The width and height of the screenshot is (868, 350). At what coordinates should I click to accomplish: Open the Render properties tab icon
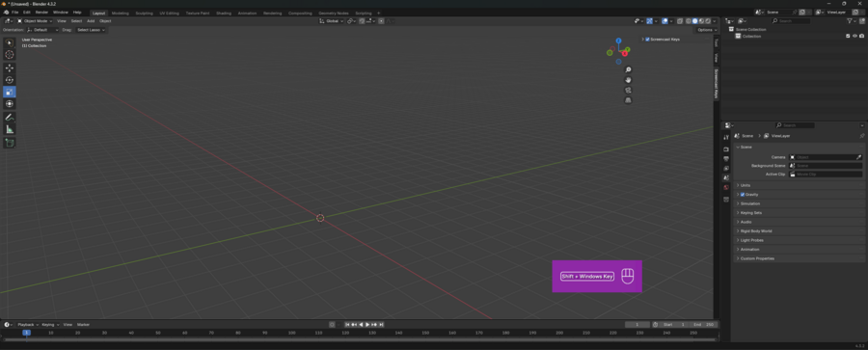[x=726, y=149]
